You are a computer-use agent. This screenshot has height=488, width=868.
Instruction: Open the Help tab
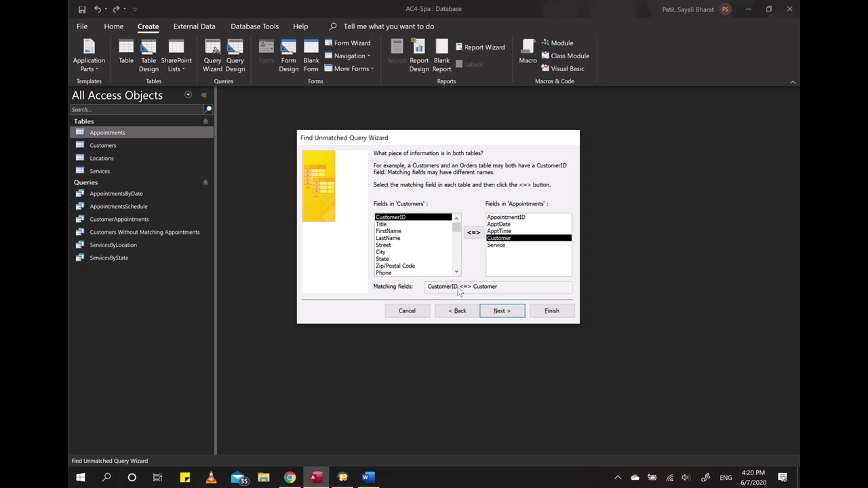tap(300, 26)
